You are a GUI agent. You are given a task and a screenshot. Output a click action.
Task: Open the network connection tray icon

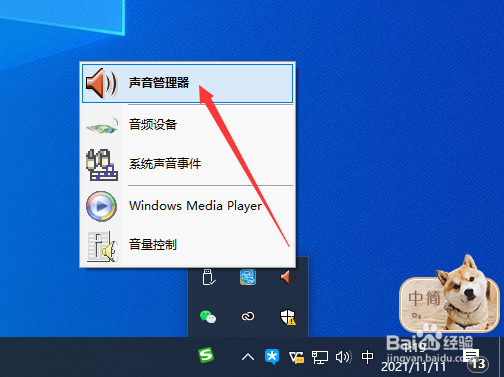tap(320, 357)
